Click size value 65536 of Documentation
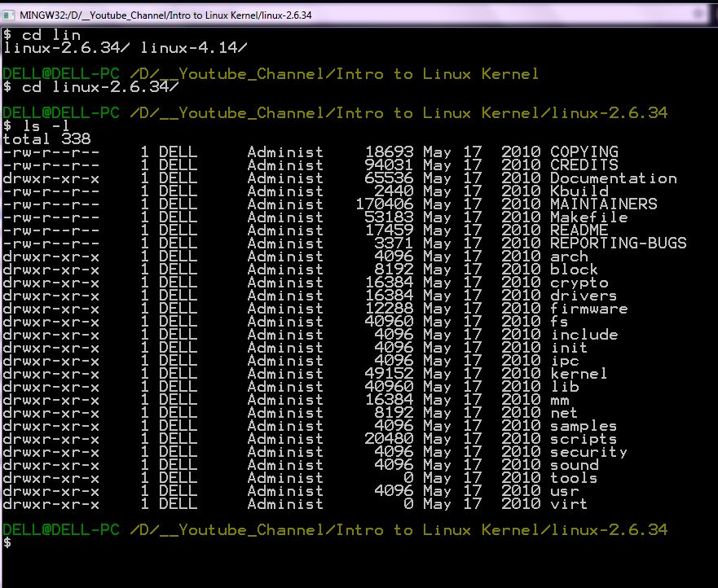 (390, 178)
